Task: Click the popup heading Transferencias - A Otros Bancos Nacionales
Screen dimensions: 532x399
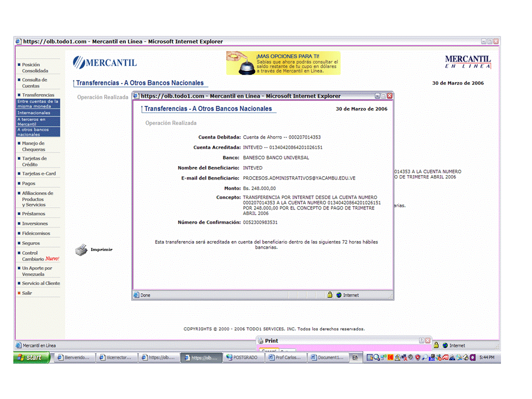Action: pyautogui.click(x=208, y=109)
